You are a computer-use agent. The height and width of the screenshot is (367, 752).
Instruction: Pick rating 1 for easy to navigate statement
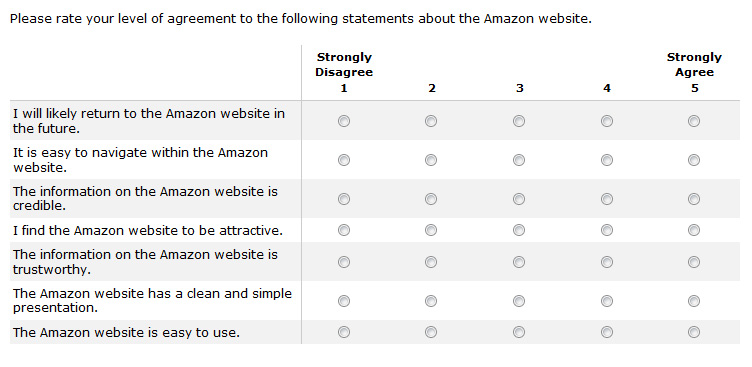344,160
